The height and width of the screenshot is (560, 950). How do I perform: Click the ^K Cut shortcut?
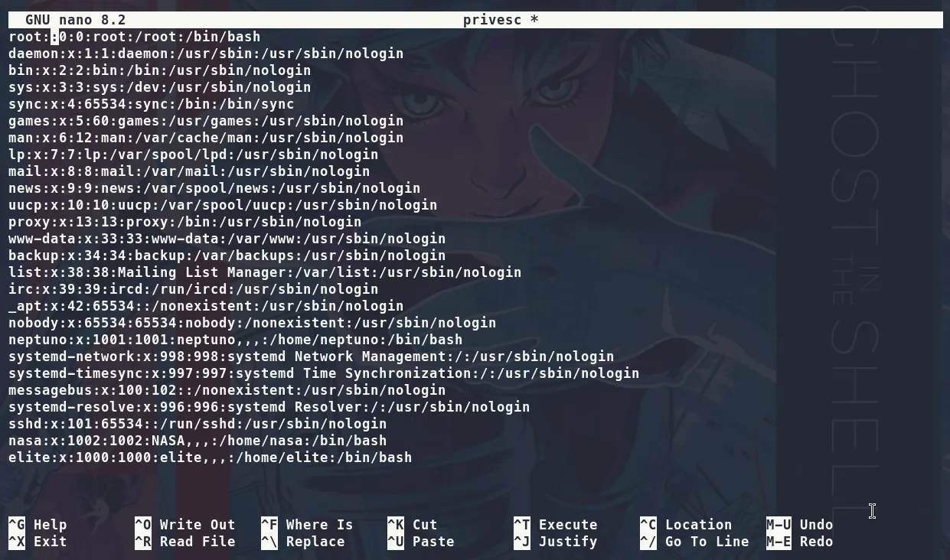(x=412, y=525)
